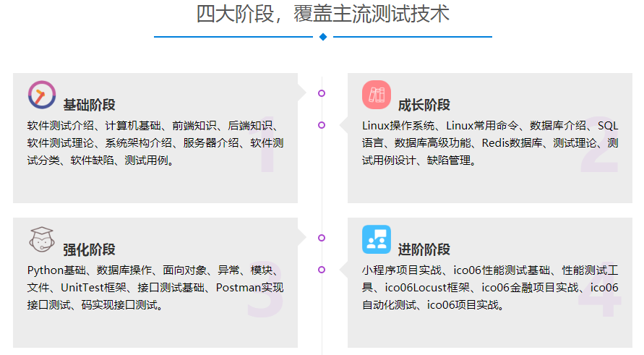The height and width of the screenshot is (355, 644).
Task: Open the 基础阶段 stage title
Action: (89, 105)
